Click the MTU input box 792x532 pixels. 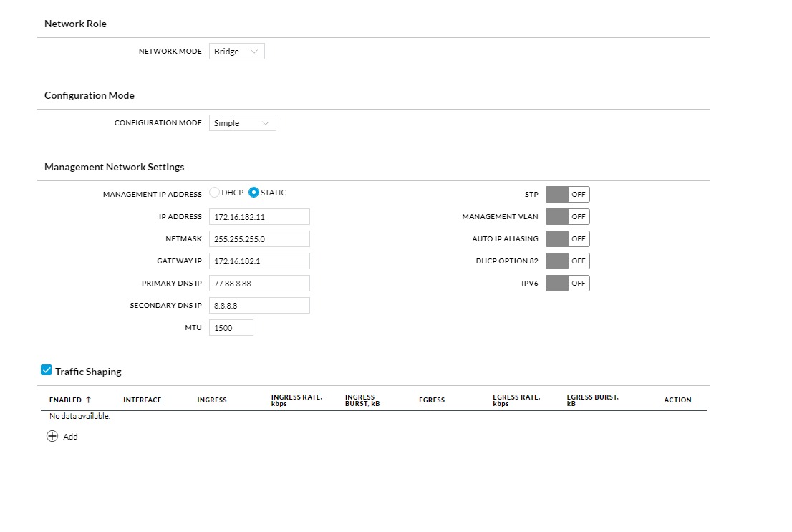pos(231,328)
